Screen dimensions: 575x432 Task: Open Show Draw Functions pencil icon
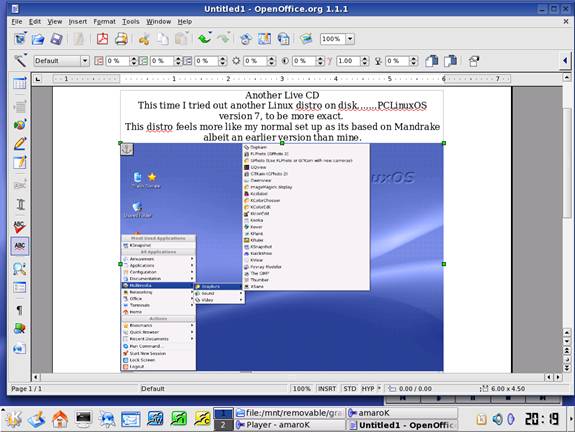(20, 143)
